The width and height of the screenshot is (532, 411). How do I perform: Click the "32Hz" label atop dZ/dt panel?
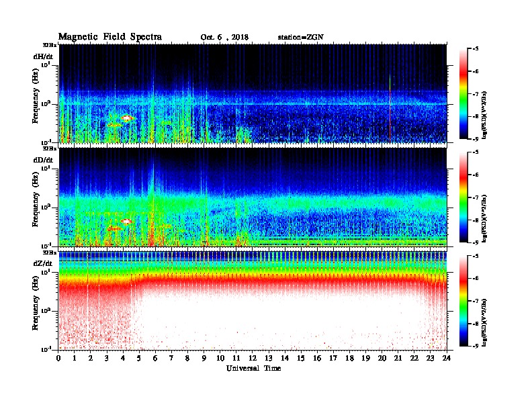(x=49, y=253)
